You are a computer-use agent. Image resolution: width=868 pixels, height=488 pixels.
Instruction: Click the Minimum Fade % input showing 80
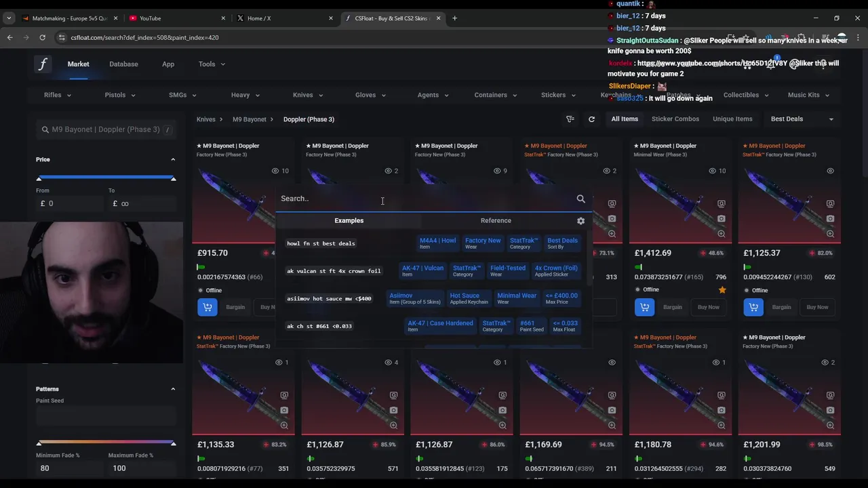coord(68,468)
